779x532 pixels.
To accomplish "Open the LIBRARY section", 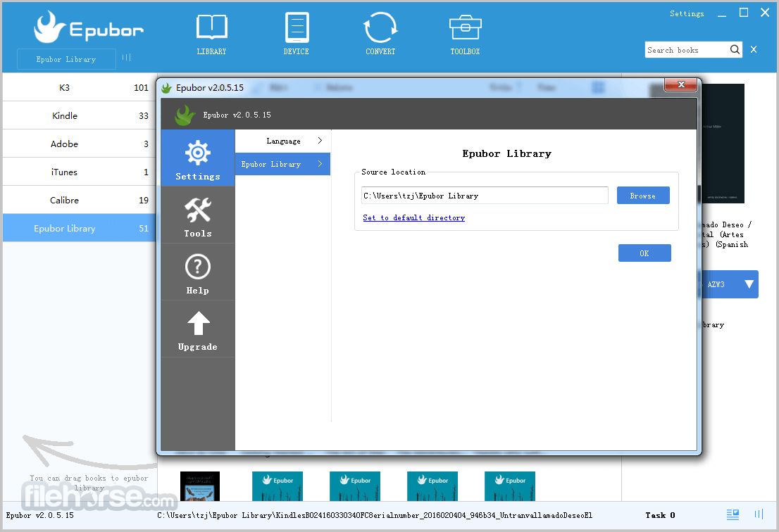I will tap(211, 34).
